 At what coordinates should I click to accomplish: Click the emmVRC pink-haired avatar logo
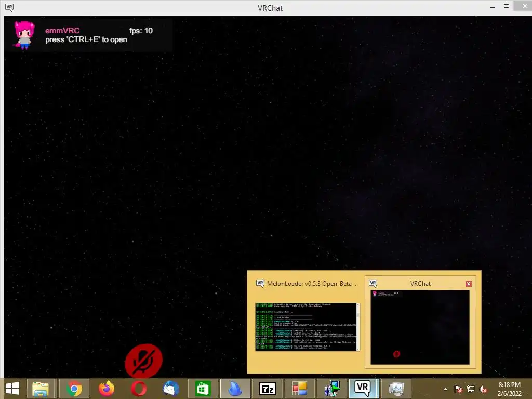24,35
